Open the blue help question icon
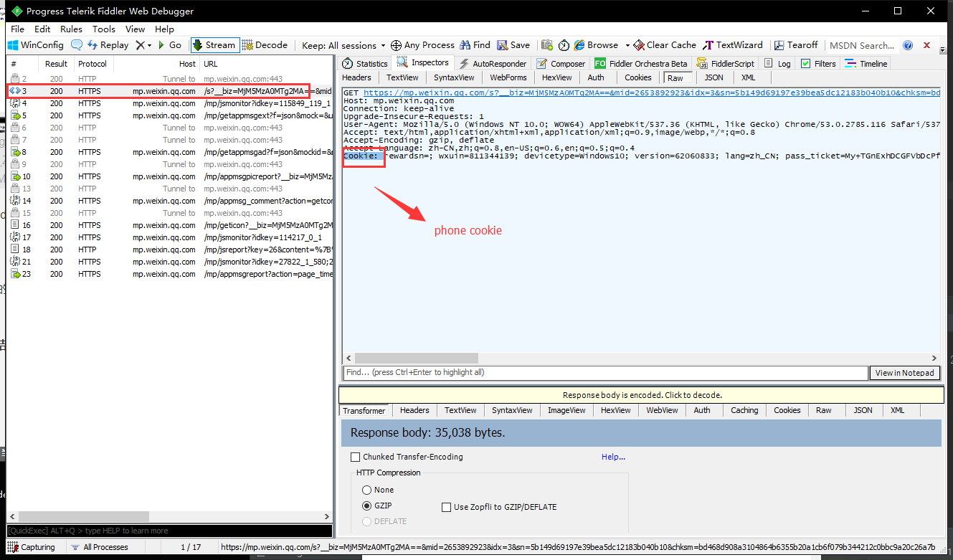Viewport: 953px width, 560px height. [x=908, y=45]
